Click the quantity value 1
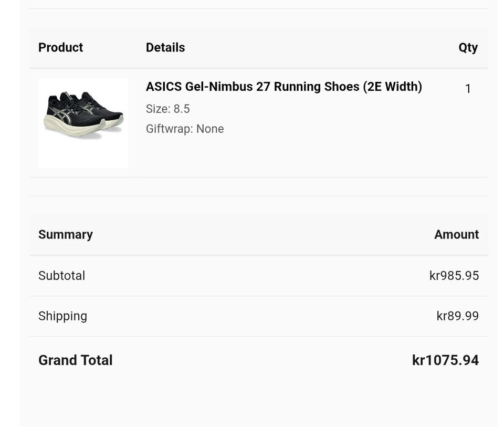504x427 pixels. [468, 89]
